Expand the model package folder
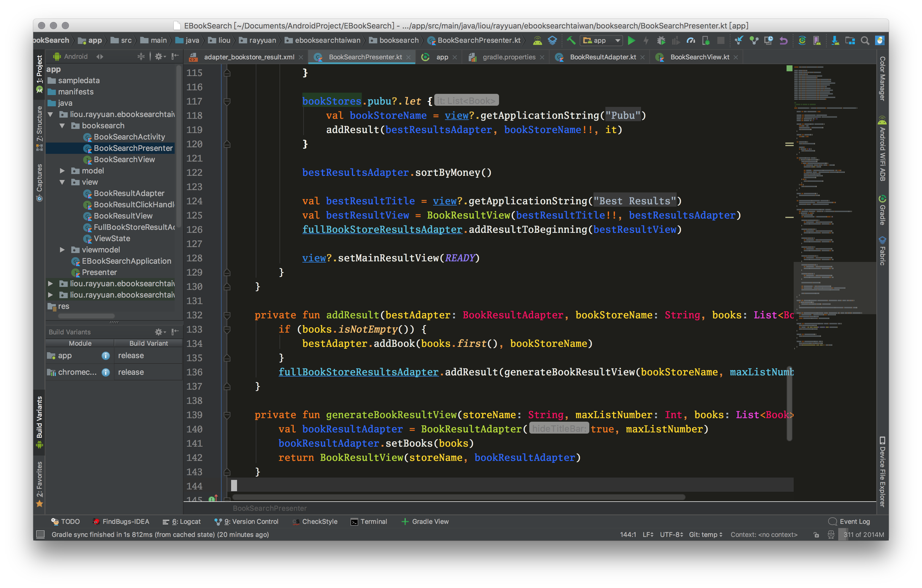Image resolution: width=922 pixels, height=588 pixels. 62,171
